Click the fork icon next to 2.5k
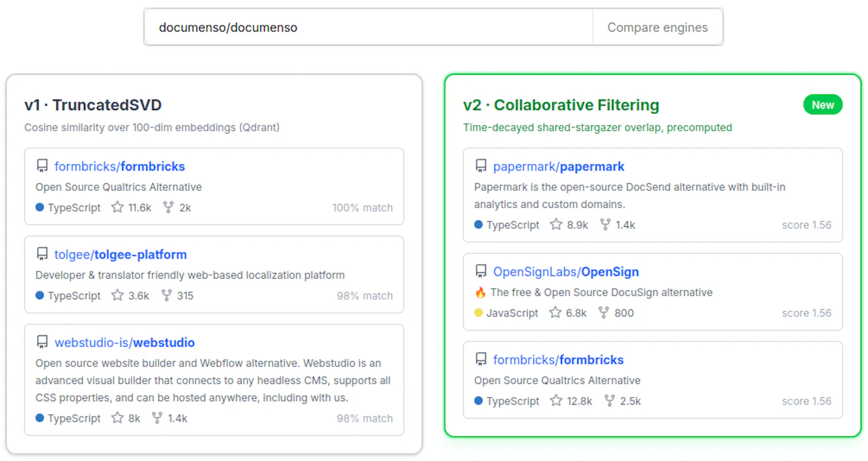Image resolution: width=868 pixels, height=461 pixels. click(x=610, y=401)
